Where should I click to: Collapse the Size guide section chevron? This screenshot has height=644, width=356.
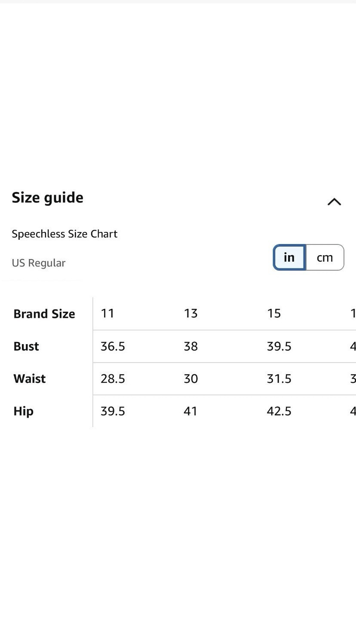[334, 201]
